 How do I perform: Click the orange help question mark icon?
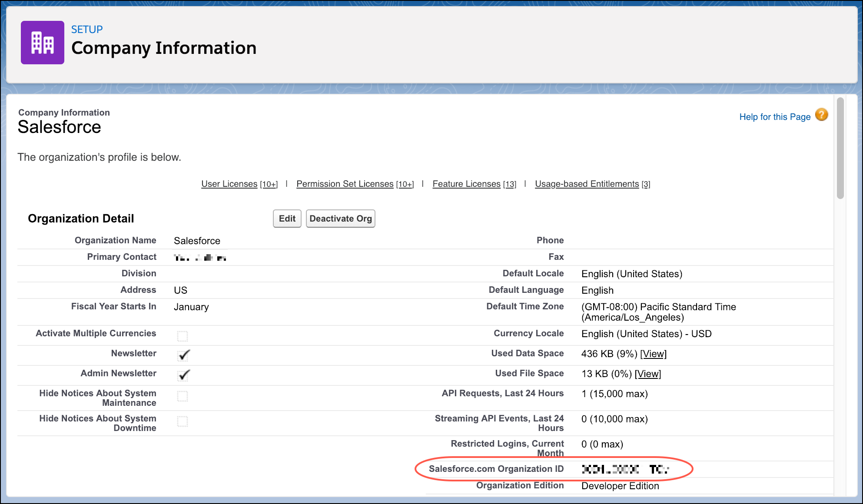(x=821, y=115)
